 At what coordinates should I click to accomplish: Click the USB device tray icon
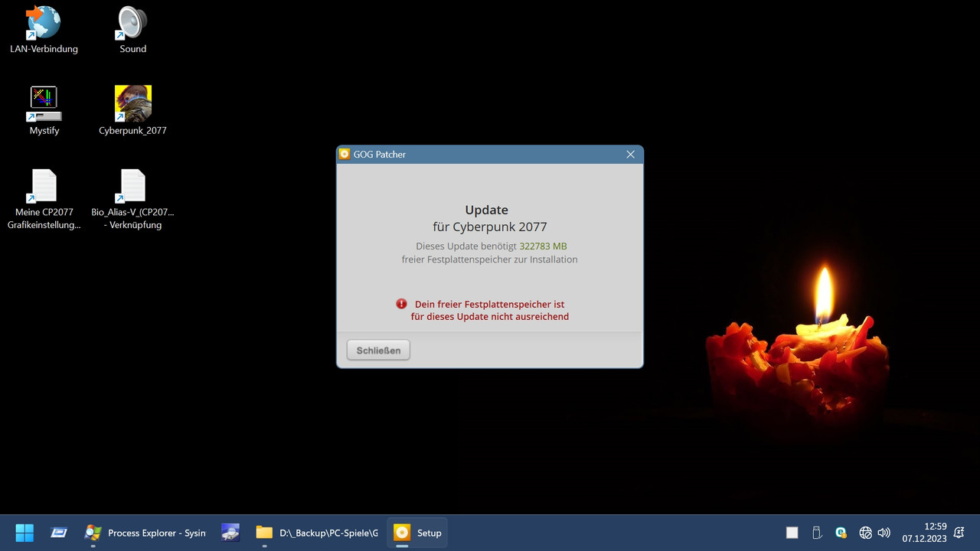point(816,533)
